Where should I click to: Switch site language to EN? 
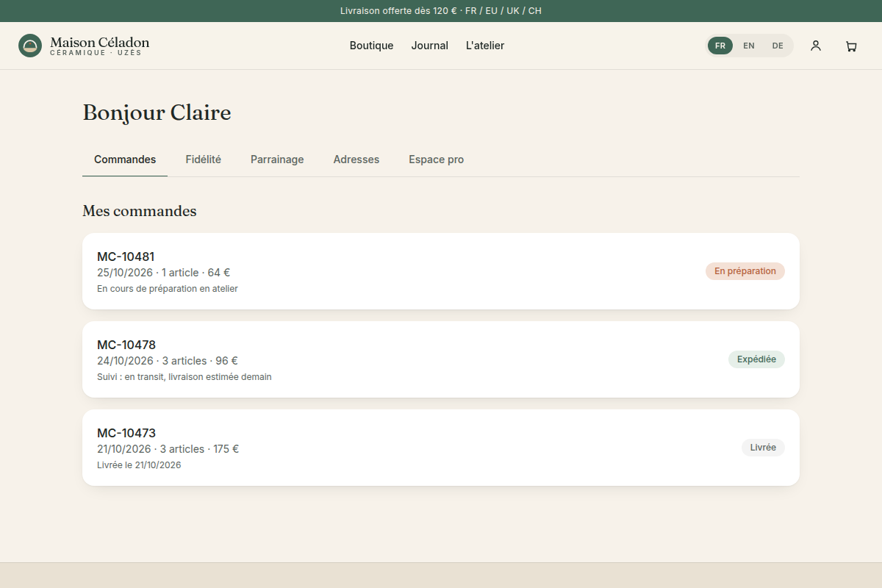pos(749,46)
